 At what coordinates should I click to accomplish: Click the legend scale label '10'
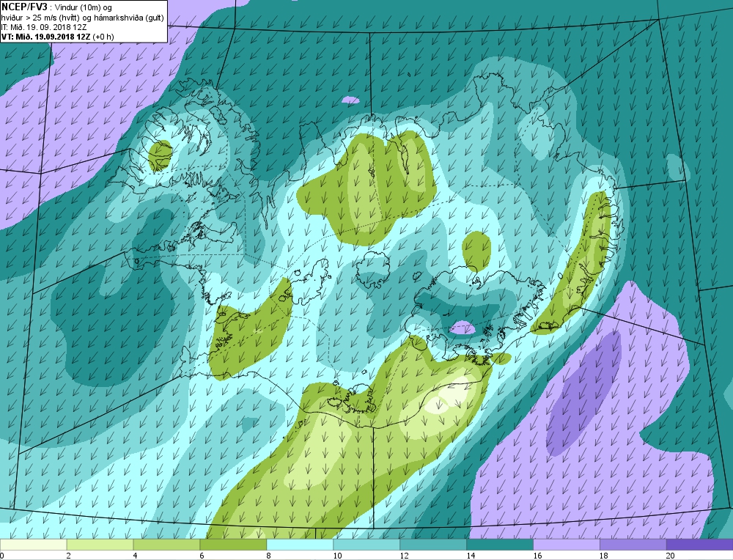337,556
